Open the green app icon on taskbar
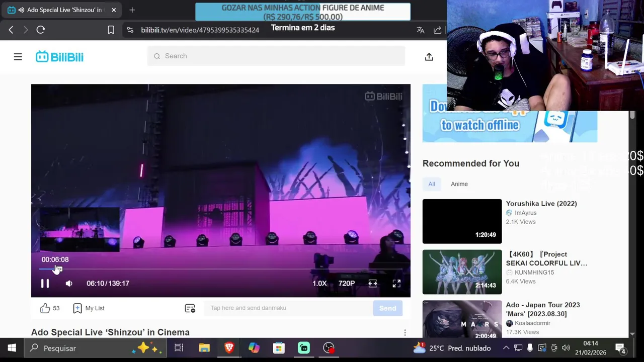 coord(304,348)
